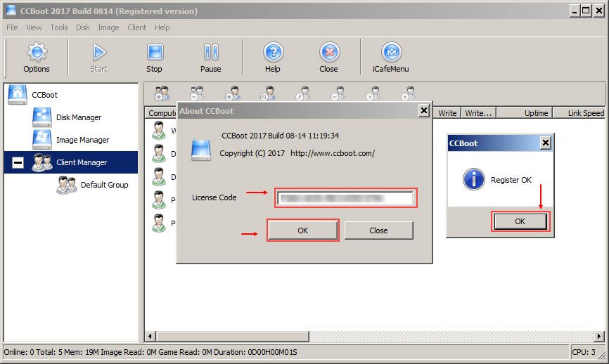Close the CCBoot message box with X

tap(545, 143)
